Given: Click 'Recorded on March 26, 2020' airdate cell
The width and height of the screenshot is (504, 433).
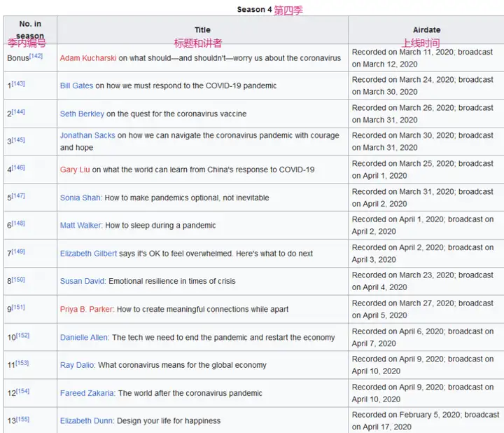Looking at the screenshot, I should point(426,114).
